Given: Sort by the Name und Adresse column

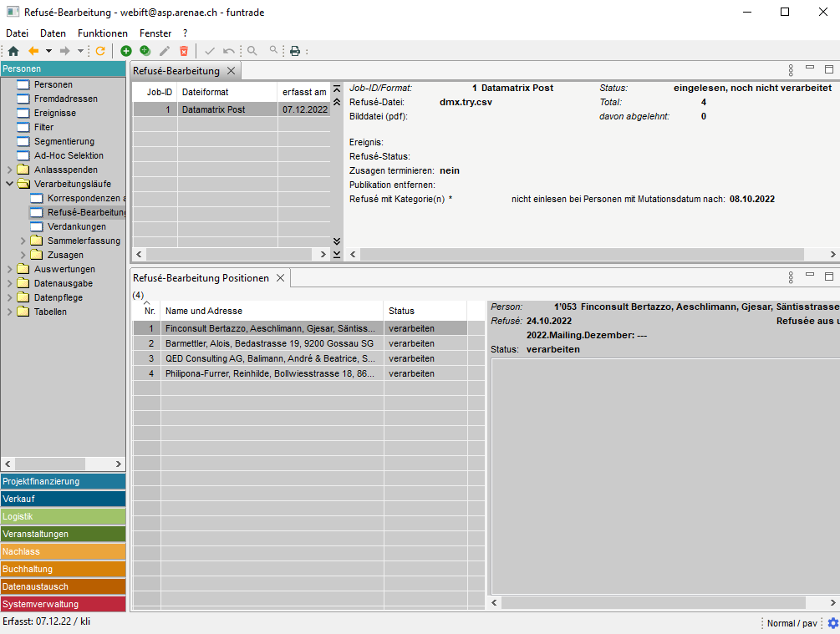Looking at the screenshot, I should tap(271, 311).
